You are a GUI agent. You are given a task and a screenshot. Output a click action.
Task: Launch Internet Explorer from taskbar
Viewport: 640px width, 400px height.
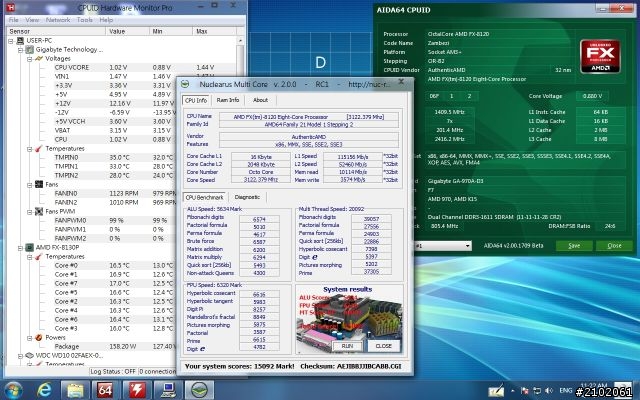44,391
